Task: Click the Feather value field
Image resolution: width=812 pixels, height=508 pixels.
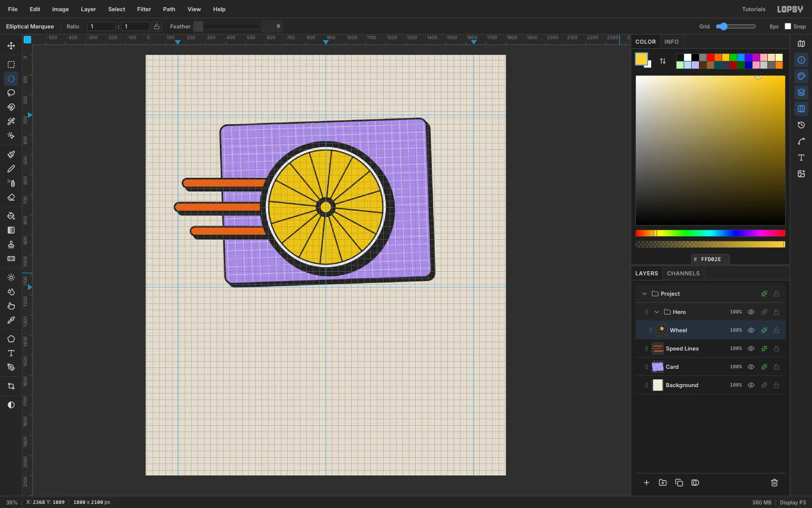Action: (x=272, y=26)
